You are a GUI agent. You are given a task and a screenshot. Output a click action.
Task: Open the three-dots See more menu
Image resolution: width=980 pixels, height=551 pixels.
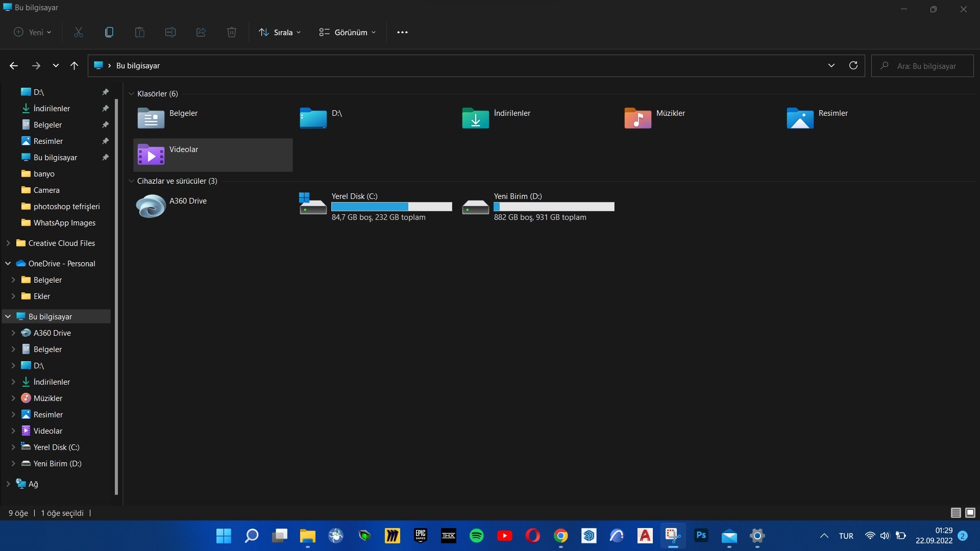pos(402,32)
